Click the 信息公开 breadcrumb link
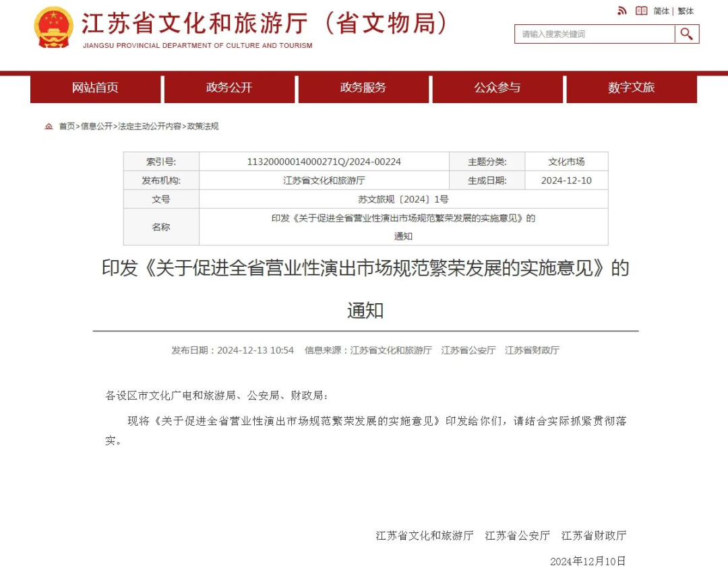The image size is (728, 570). 96,126
